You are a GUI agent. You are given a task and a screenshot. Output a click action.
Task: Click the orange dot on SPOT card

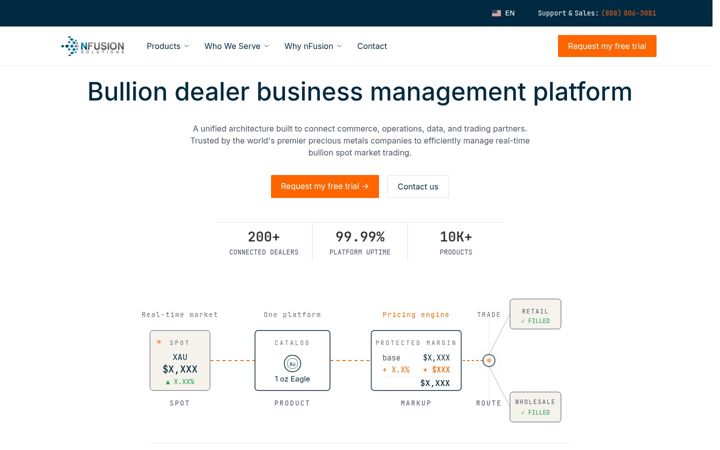159,342
